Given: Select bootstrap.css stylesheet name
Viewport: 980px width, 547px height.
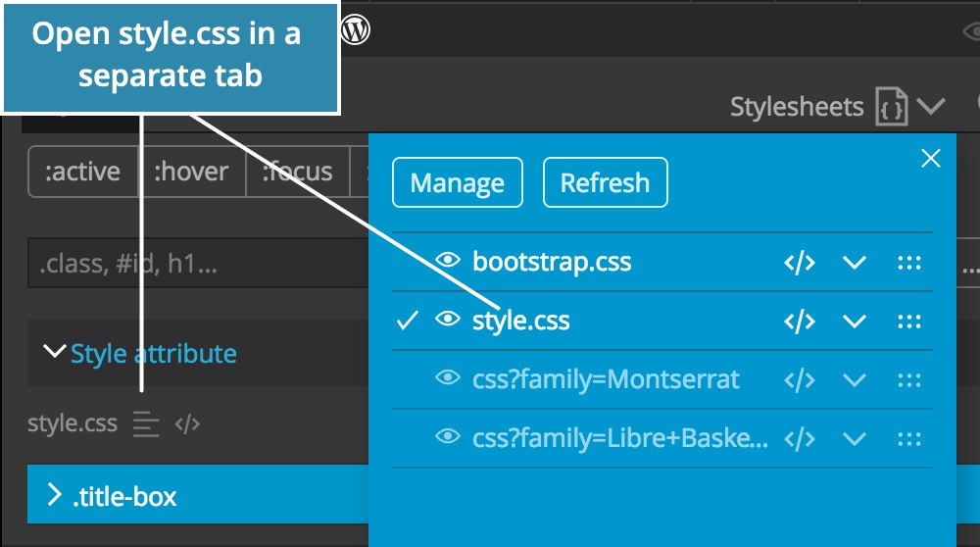Looking at the screenshot, I should click(552, 262).
